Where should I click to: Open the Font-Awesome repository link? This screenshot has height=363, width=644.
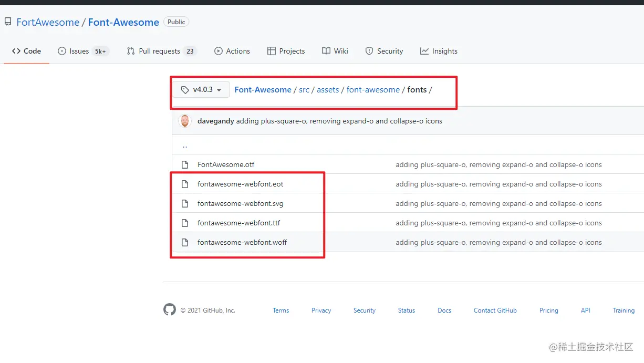(x=123, y=22)
